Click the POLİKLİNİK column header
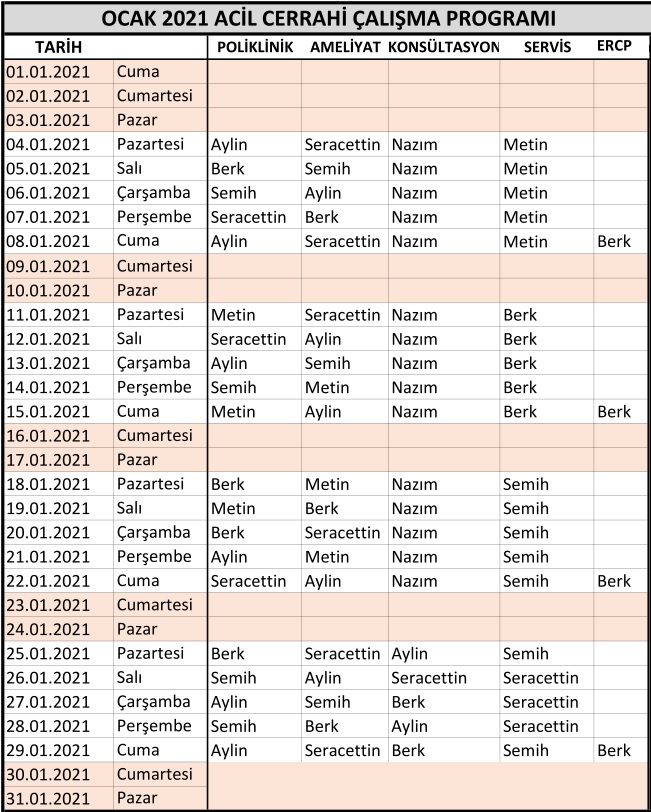This screenshot has width=651, height=812. tap(254, 47)
